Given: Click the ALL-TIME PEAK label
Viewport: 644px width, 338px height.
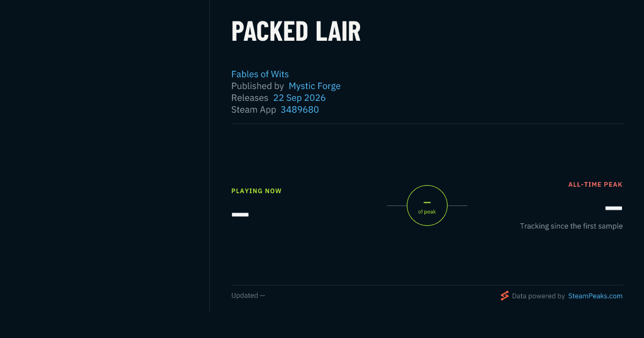Looking at the screenshot, I should [595, 185].
